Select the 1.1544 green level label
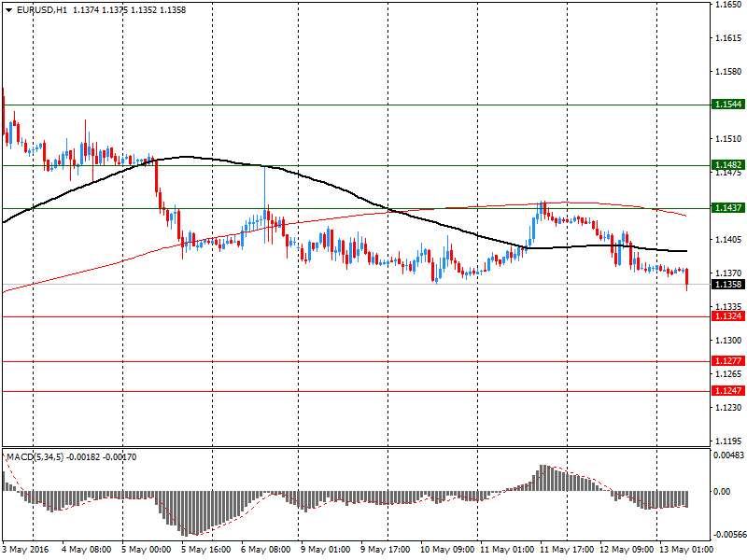 point(728,105)
